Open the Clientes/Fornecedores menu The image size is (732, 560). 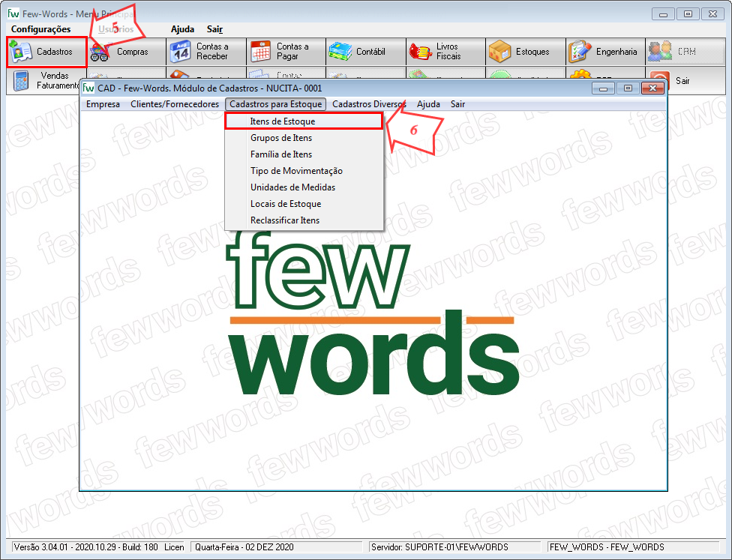click(175, 104)
